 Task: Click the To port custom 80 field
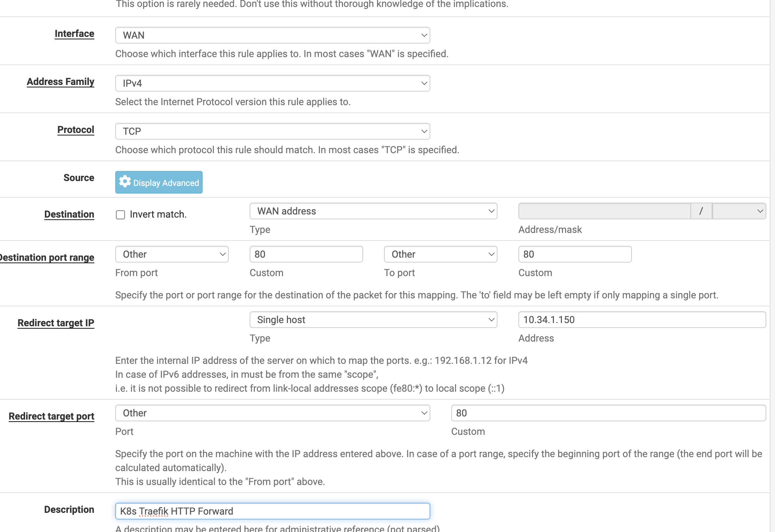coord(575,254)
